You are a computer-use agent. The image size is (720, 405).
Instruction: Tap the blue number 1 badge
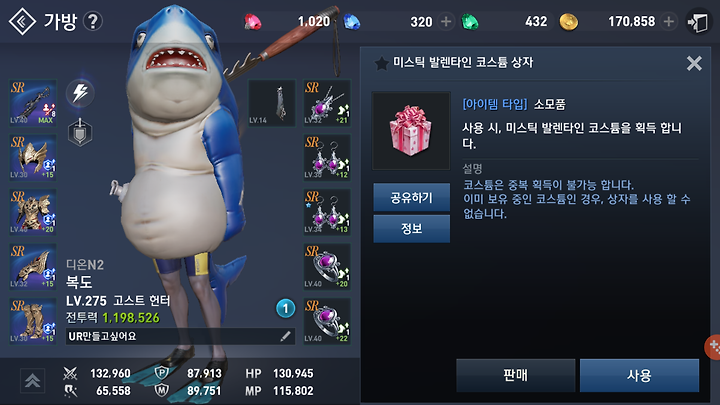(x=285, y=309)
